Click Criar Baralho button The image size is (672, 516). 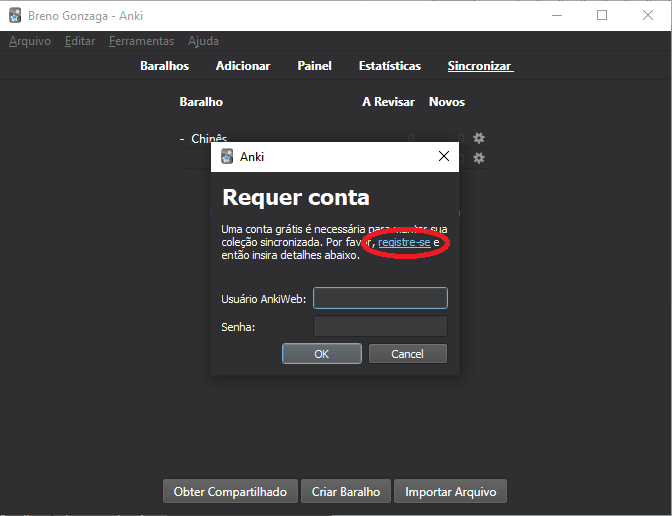[346, 491]
